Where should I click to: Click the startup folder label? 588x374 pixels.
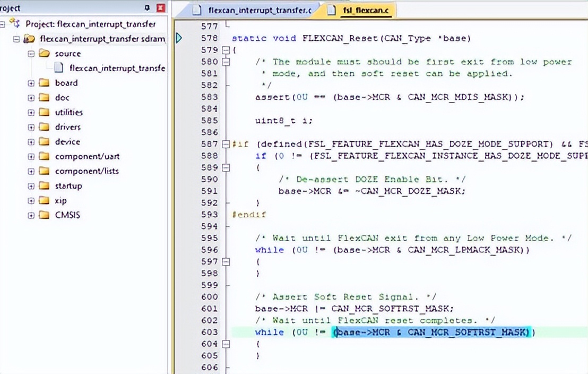pos(68,186)
